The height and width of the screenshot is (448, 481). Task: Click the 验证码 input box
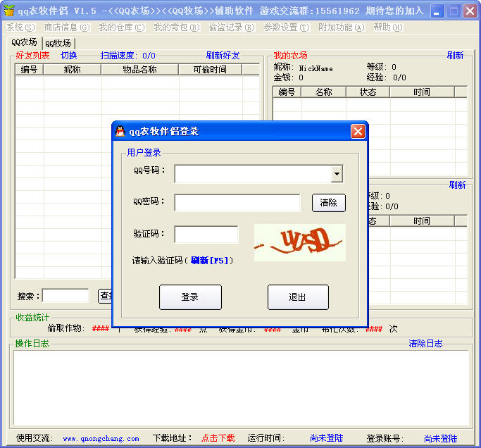coord(206,235)
